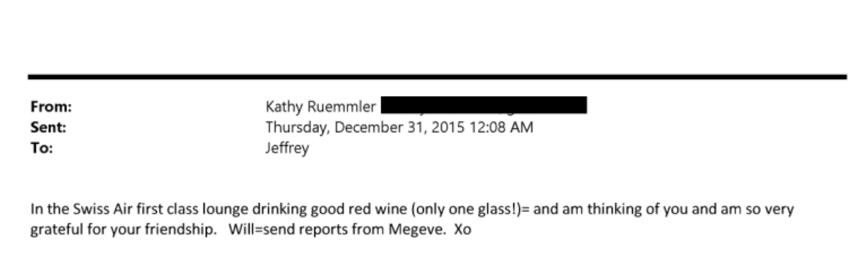868x257 pixels.
Task: Select the recipient name Jeffrey
Action: 287,148
